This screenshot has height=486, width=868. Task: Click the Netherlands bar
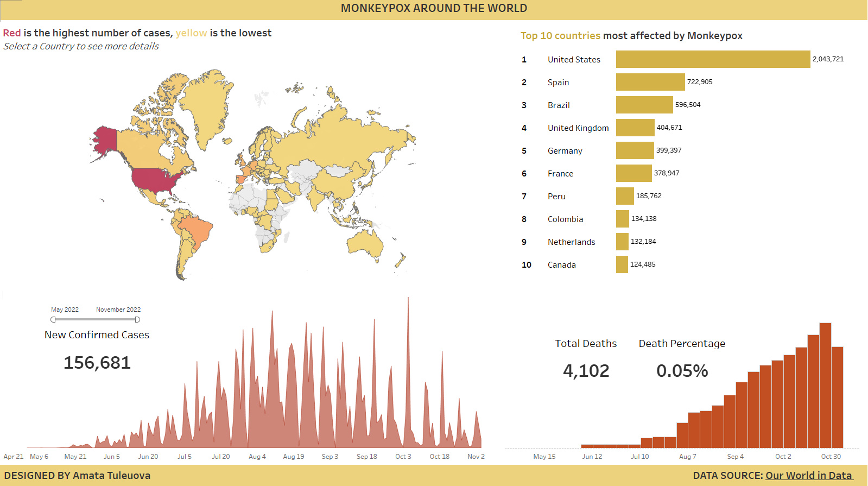[622, 242]
